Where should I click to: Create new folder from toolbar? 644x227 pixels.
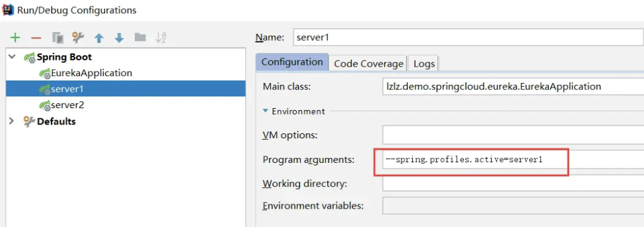click(140, 38)
